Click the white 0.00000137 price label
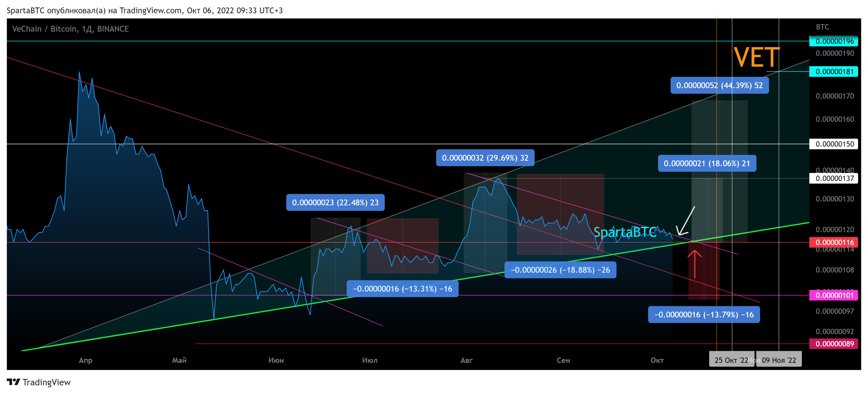The image size is (868, 394). click(x=833, y=179)
